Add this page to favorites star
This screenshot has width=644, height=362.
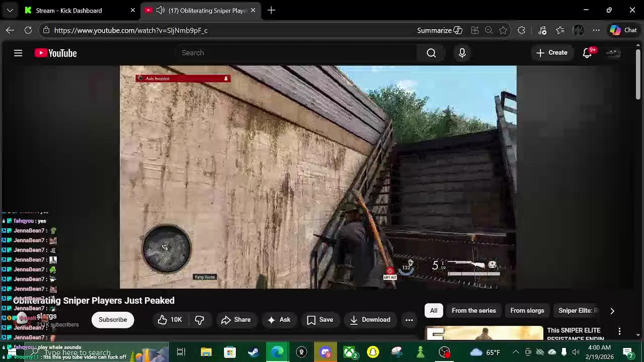[503, 30]
